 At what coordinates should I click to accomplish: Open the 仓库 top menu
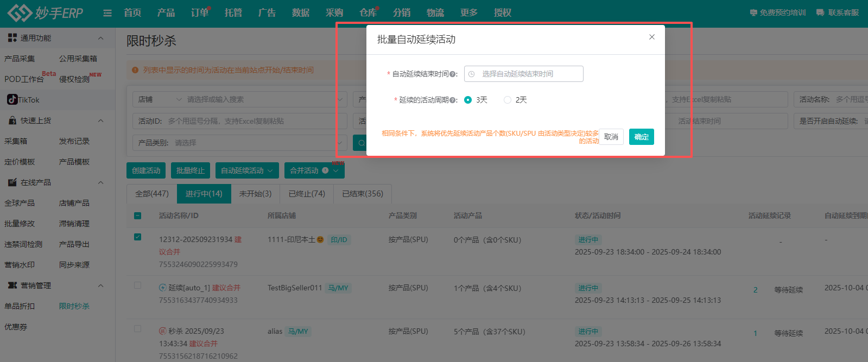pos(368,12)
